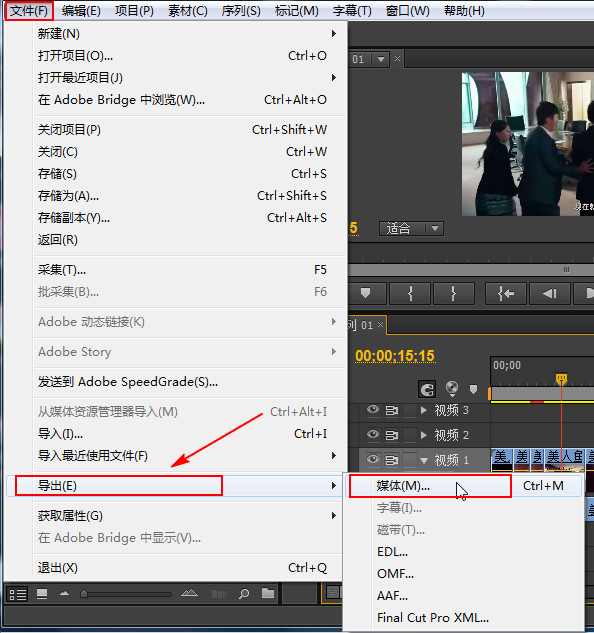Click the 00;00;15;15 timecode field

pos(395,356)
